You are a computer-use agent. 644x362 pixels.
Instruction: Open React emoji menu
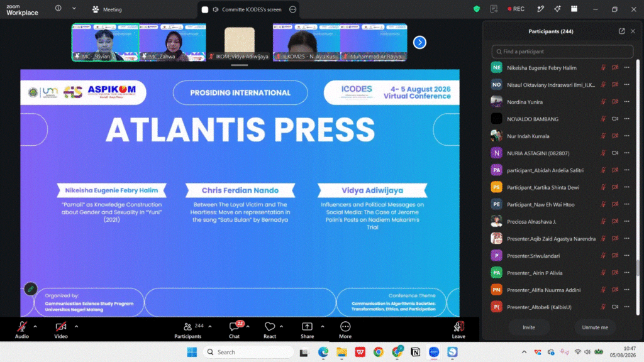(x=270, y=330)
